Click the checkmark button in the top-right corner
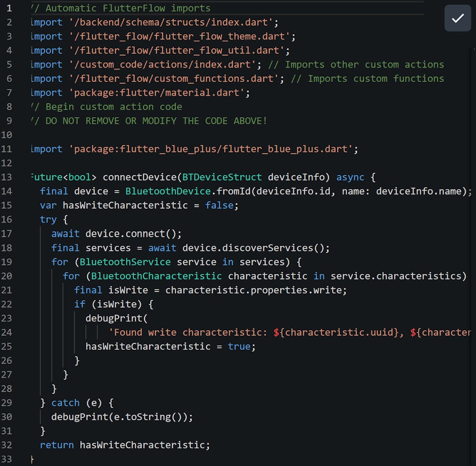 click(x=457, y=19)
